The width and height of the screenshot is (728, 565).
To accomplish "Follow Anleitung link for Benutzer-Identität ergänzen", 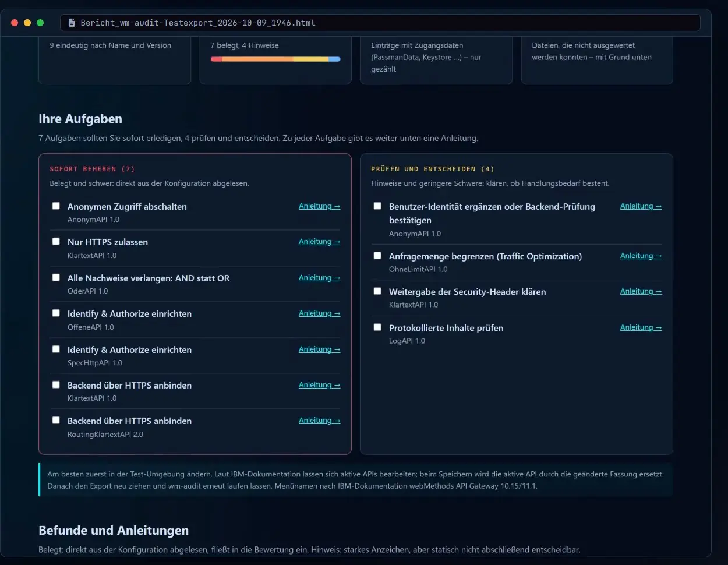I will 641,206.
